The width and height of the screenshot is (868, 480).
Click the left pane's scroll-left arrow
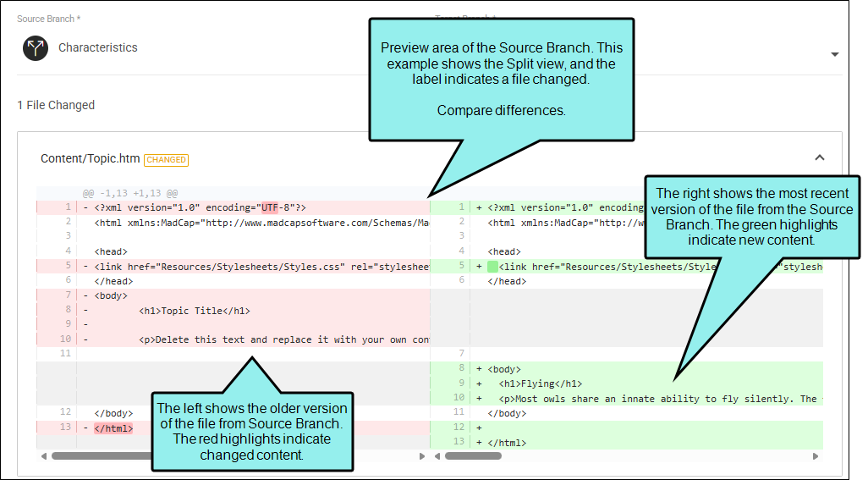(42, 456)
